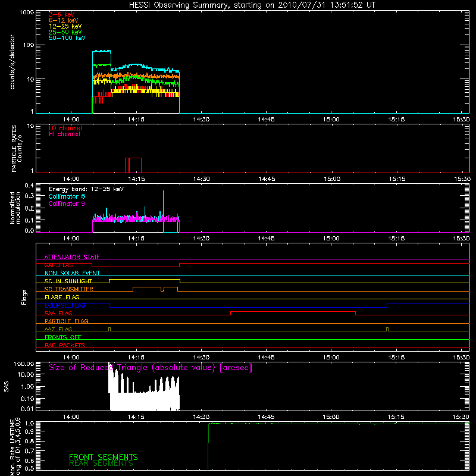Image resolution: width=476 pixels, height=476 pixels.
Task: Click the vertical Flags axis label
Action: point(24,297)
